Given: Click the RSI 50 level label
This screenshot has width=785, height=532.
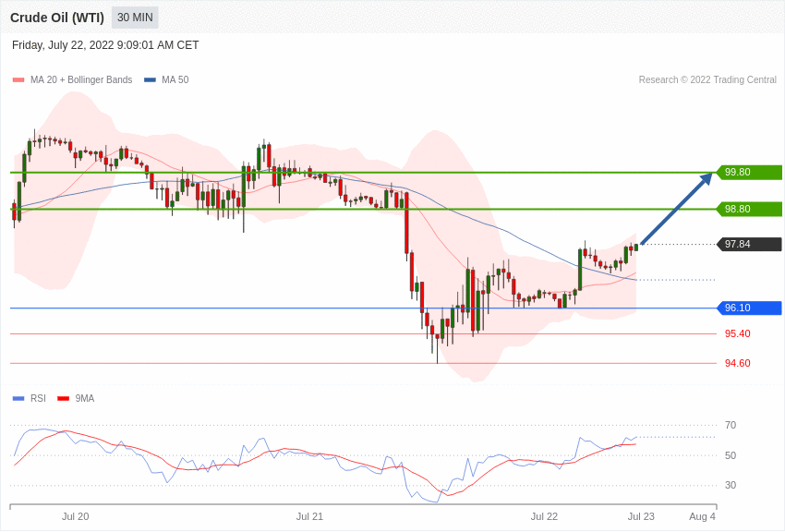Looking at the screenshot, I should [x=731, y=455].
